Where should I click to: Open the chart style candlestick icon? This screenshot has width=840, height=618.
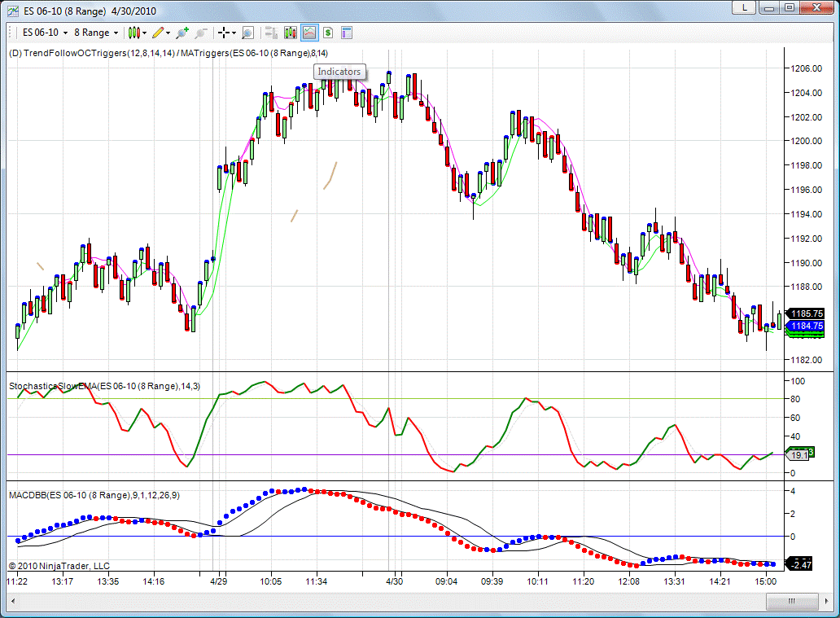point(134,33)
